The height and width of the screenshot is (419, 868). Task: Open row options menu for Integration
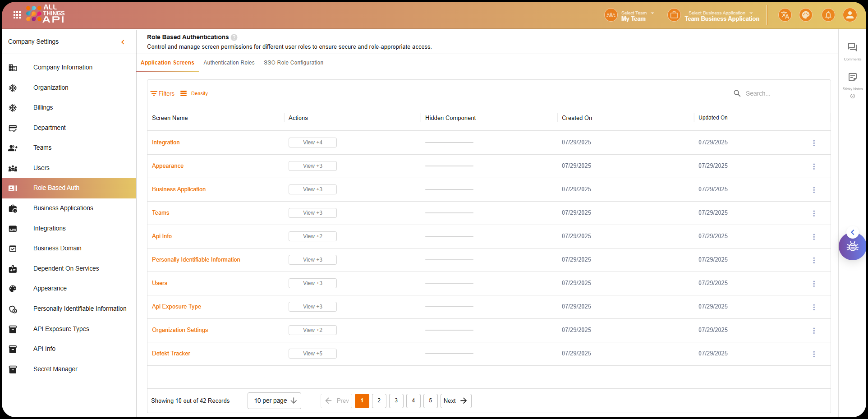tap(813, 143)
